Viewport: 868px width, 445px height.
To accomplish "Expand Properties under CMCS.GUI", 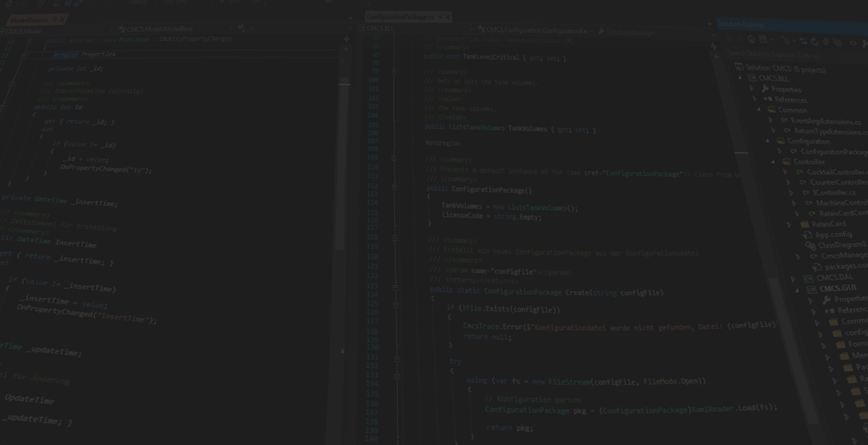I will (810, 300).
